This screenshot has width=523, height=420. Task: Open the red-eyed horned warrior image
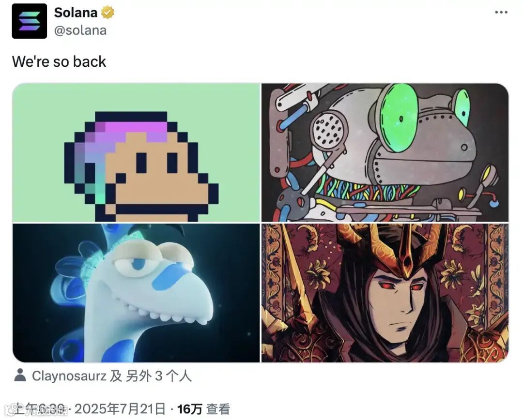[385, 293]
